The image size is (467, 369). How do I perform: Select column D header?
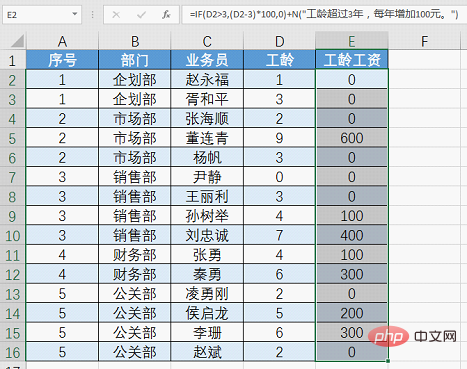(279, 41)
